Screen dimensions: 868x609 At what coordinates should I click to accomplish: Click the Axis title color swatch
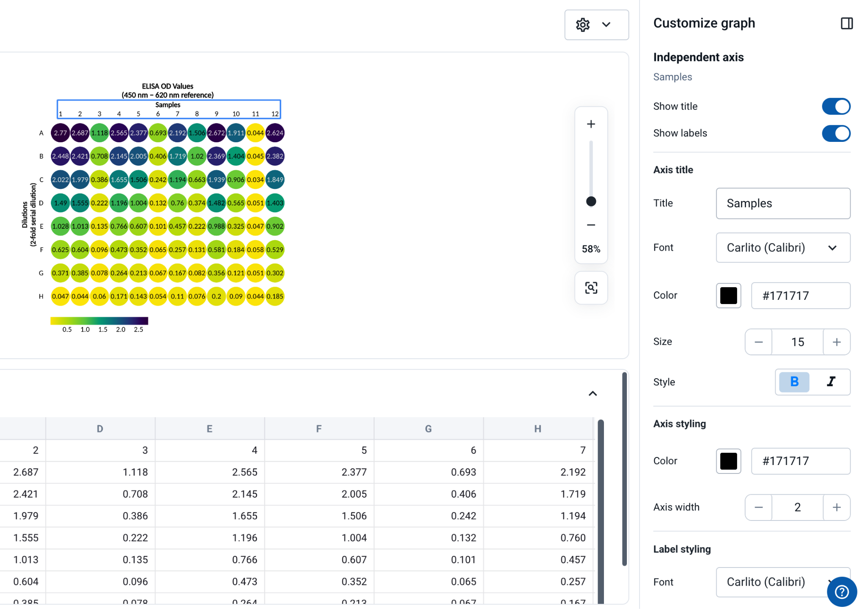point(729,296)
